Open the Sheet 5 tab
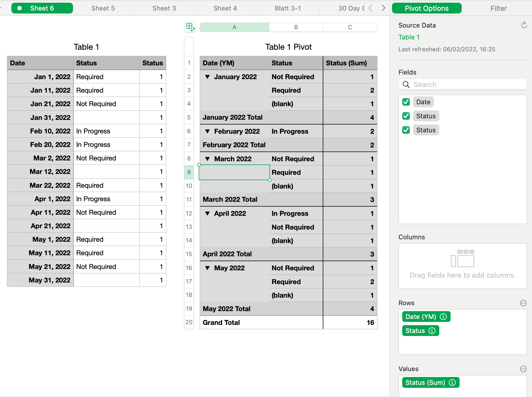 pyautogui.click(x=103, y=8)
